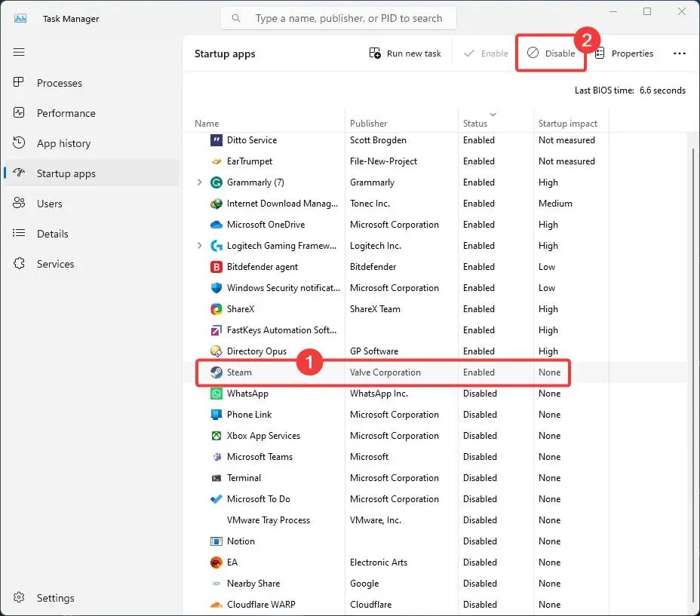This screenshot has height=616, width=700.
Task: Click the Task Manager app icon in title bar
Action: coord(20,18)
